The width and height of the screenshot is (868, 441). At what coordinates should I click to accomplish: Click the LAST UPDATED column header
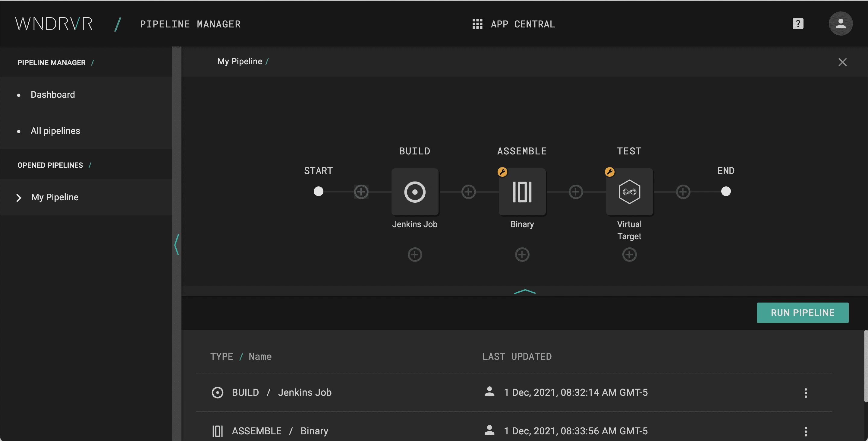tap(517, 357)
